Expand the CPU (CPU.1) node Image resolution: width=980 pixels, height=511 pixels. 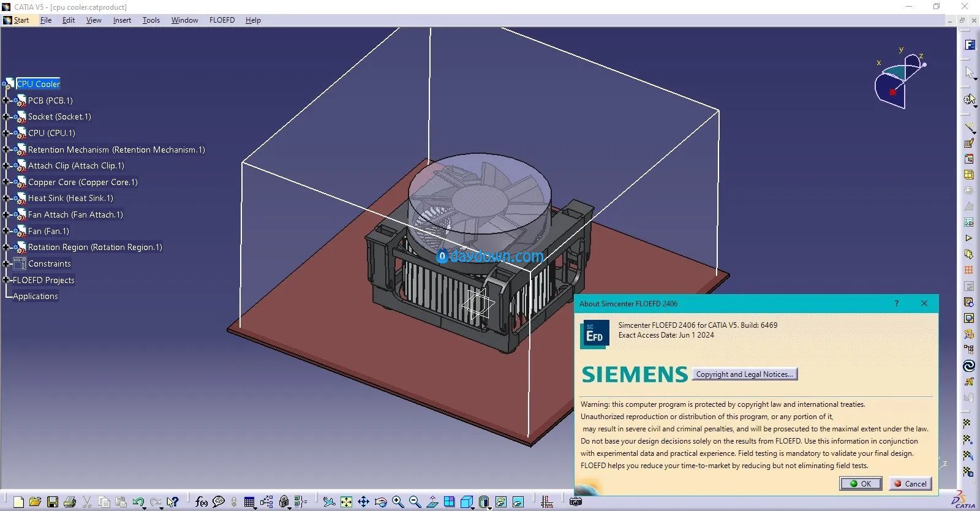6,133
